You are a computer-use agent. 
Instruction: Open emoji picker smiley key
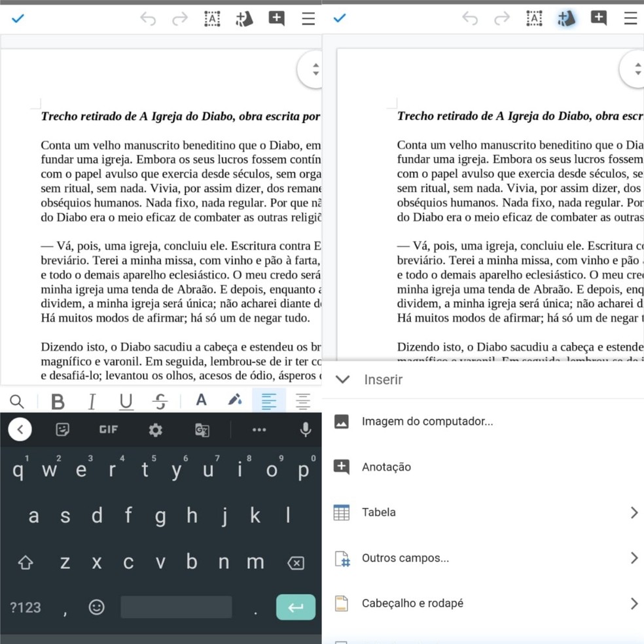click(x=96, y=607)
